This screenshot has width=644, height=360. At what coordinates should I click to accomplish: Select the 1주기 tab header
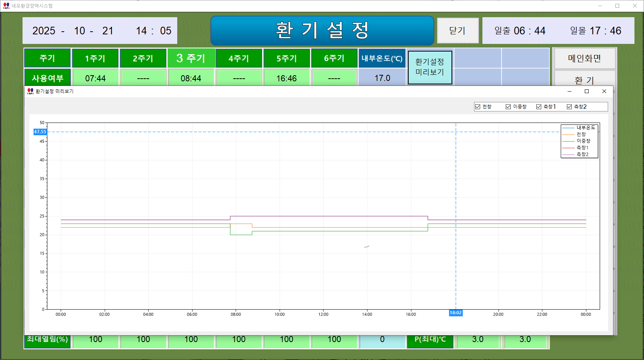coord(95,58)
